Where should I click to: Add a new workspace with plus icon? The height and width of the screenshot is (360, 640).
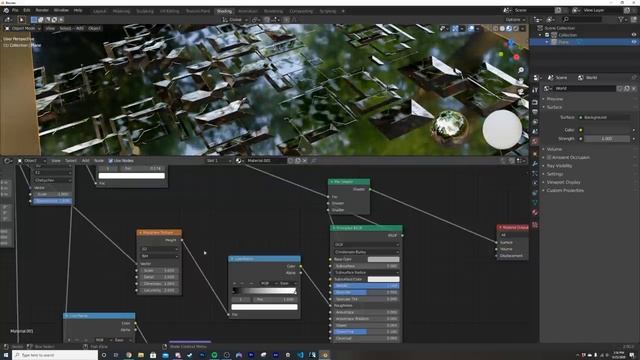(343, 11)
